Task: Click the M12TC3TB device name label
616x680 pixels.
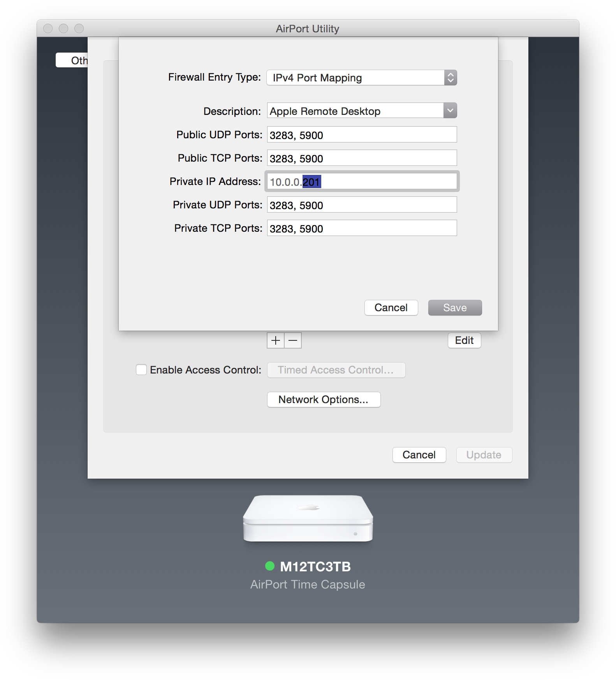Action: pyautogui.click(x=315, y=567)
